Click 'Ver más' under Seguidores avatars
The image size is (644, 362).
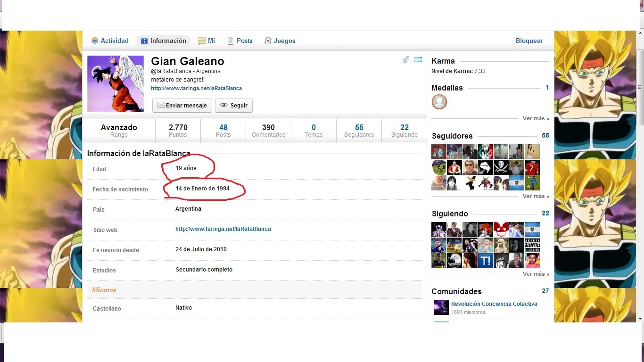click(x=536, y=196)
